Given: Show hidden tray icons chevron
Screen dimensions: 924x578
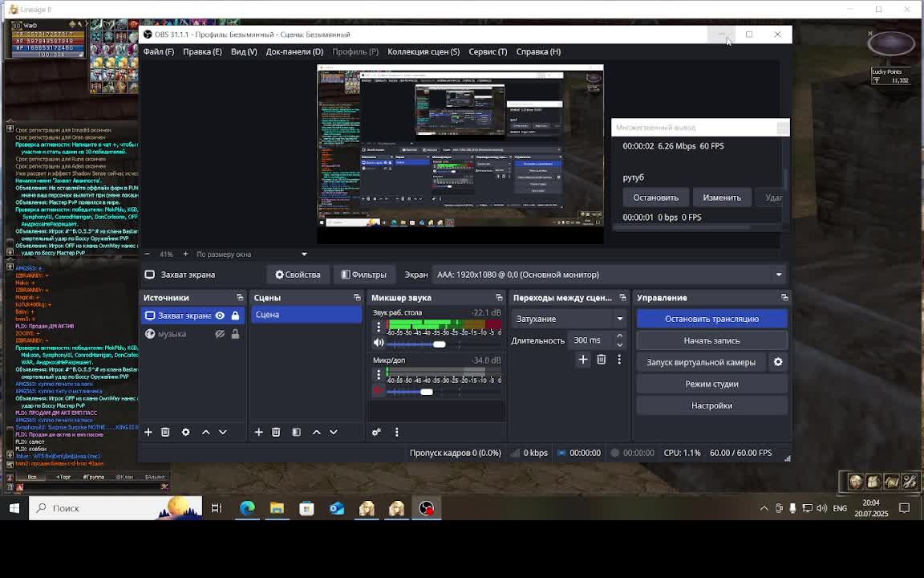Looking at the screenshot, I should click(764, 508).
